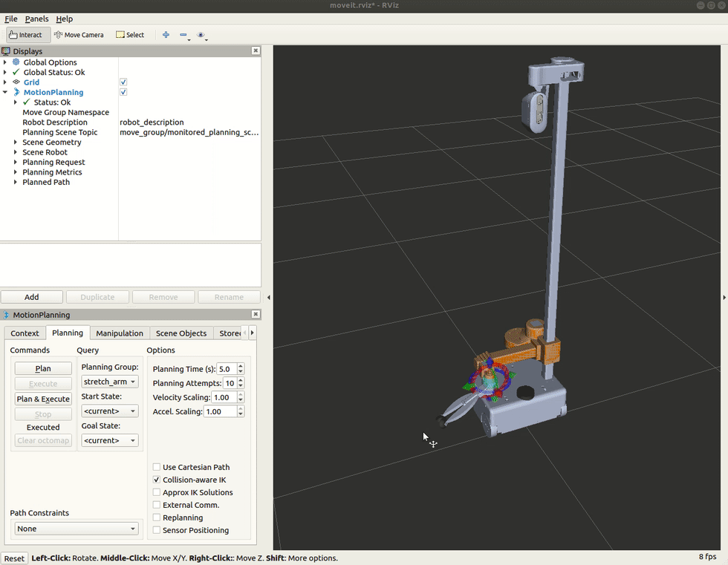Choose the Select tool in toolbar
This screenshot has width=728, height=565.
coord(130,35)
